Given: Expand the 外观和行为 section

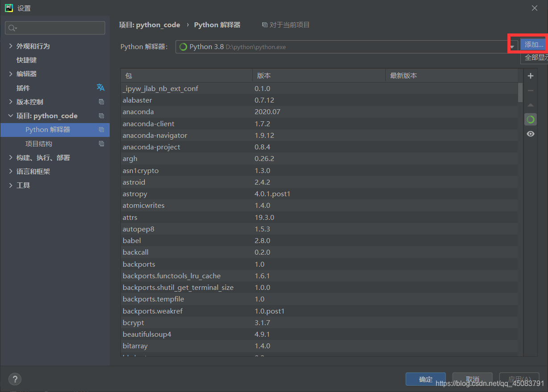Looking at the screenshot, I should [x=11, y=46].
